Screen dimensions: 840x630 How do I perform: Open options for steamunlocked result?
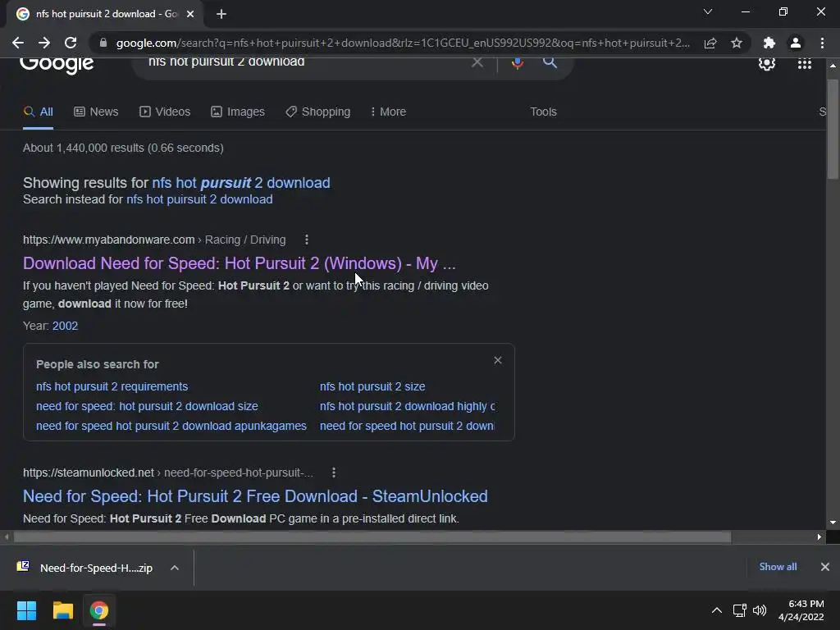pyautogui.click(x=334, y=472)
